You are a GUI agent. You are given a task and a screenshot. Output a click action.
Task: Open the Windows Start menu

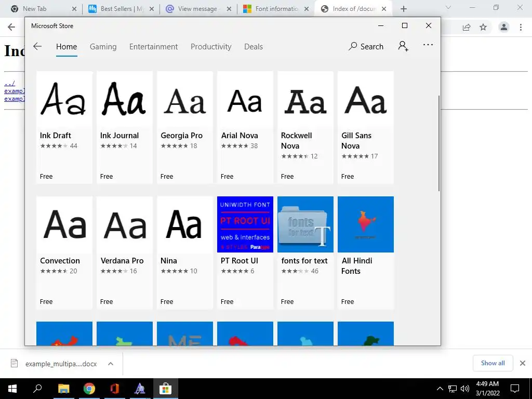point(12,389)
